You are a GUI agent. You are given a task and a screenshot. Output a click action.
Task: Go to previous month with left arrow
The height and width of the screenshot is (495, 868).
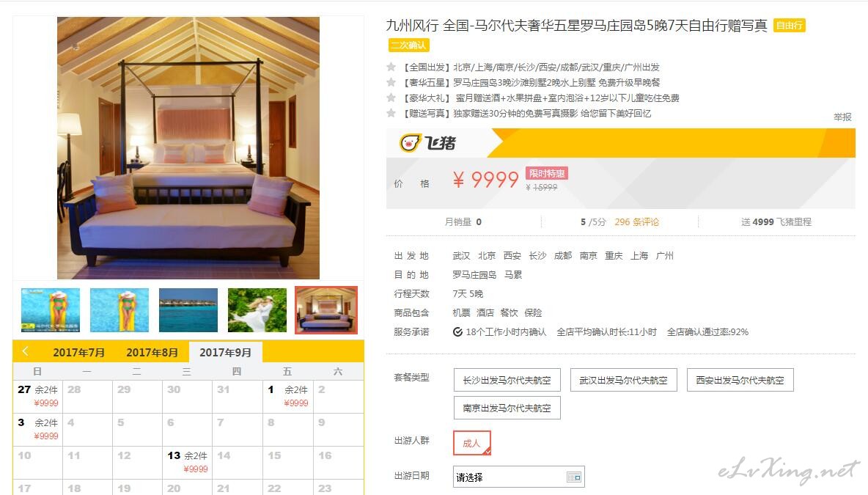click(x=25, y=351)
